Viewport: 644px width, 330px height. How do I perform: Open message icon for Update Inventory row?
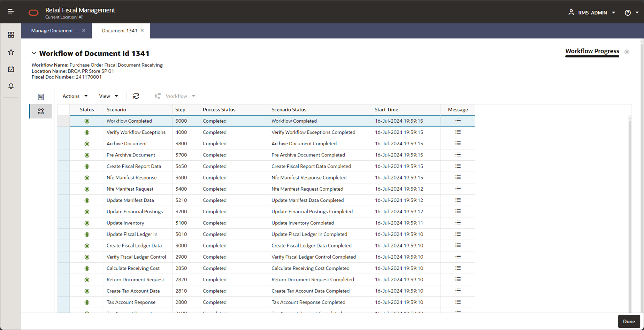458,223
